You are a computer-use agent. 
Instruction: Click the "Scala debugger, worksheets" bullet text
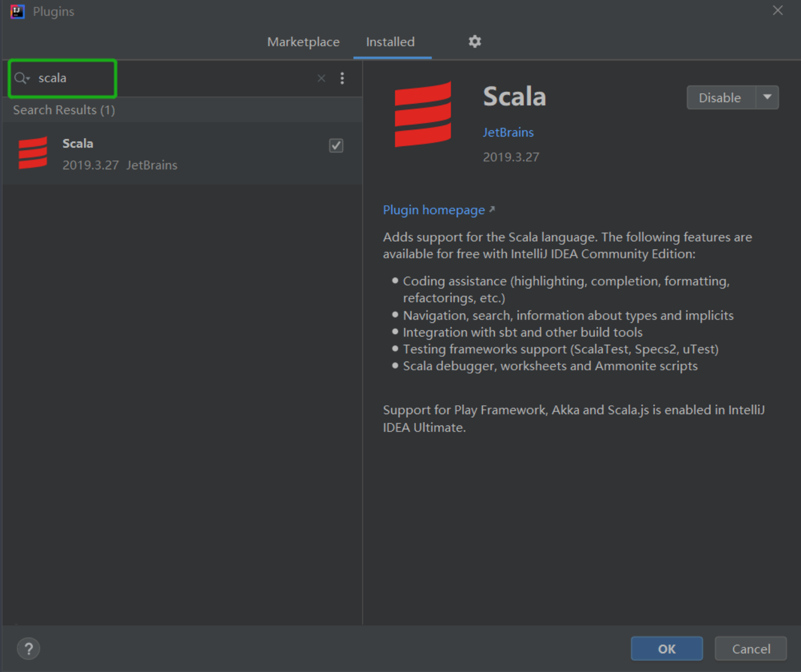click(x=550, y=366)
